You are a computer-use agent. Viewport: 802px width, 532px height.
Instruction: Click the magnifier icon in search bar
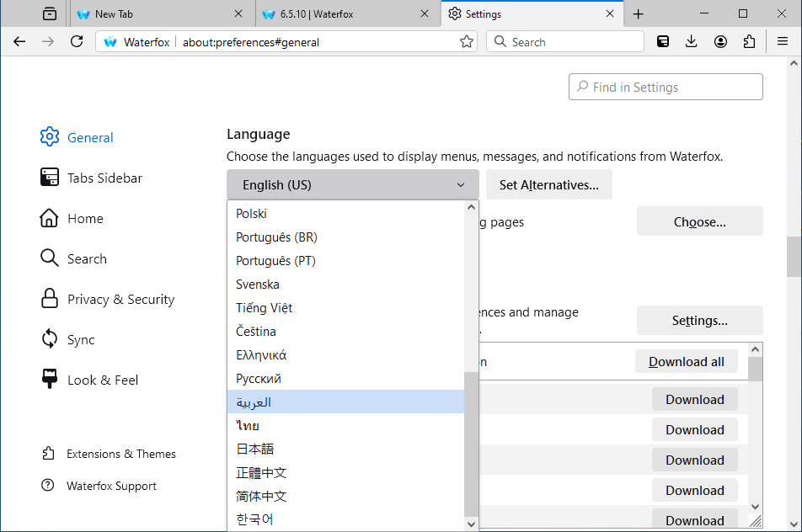pyautogui.click(x=500, y=42)
